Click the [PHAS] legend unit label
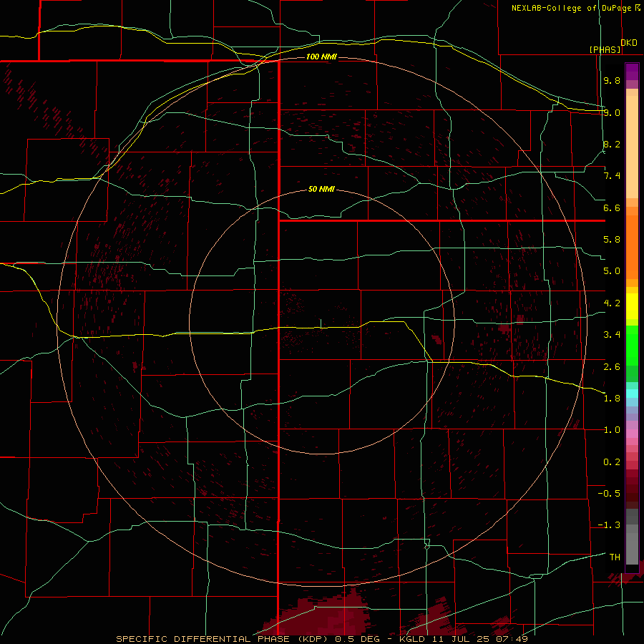The height and width of the screenshot is (644, 644). 605,49
